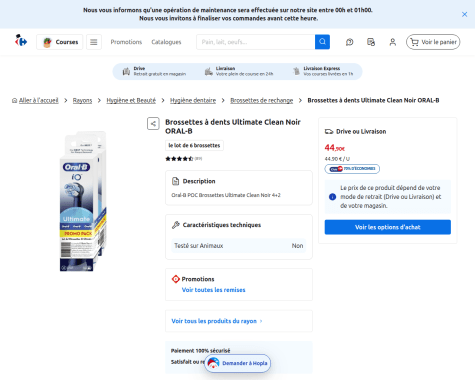Open the user account icon
Image resolution: width=475 pixels, height=380 pixels.
(x=393, y=42)
